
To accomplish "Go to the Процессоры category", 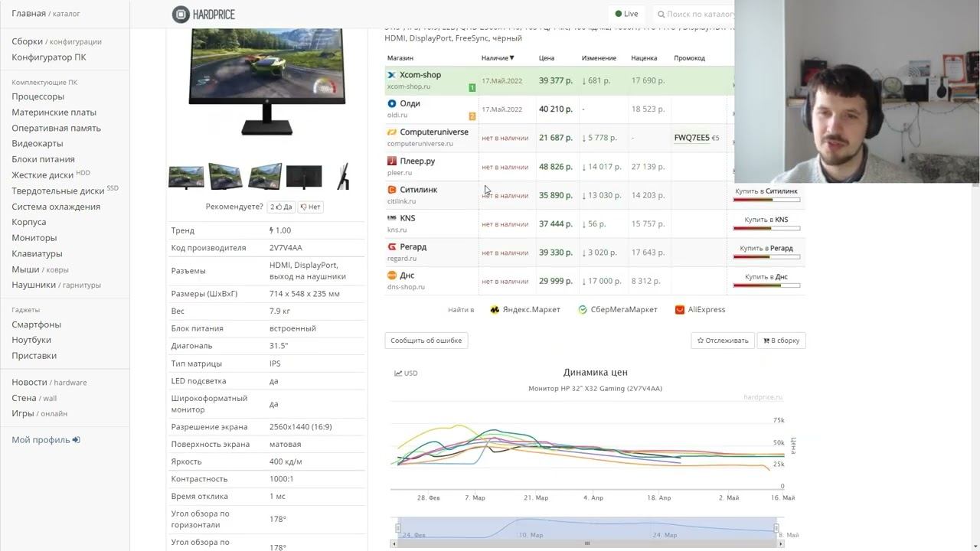I will tap(38, 96).
